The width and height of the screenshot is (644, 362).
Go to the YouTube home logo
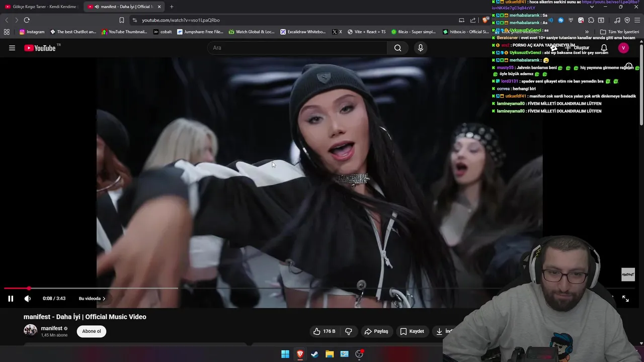pyautogui.click(x=40, y=48)
